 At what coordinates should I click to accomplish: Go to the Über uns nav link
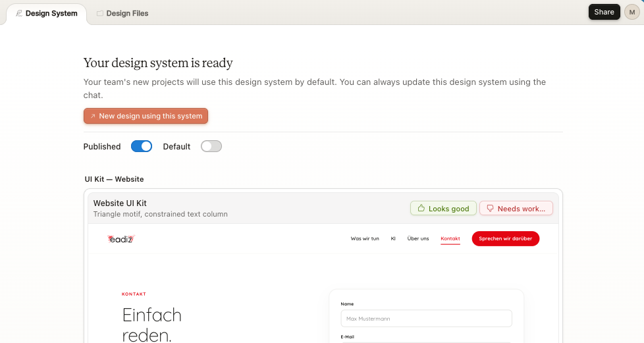point(418,238)
